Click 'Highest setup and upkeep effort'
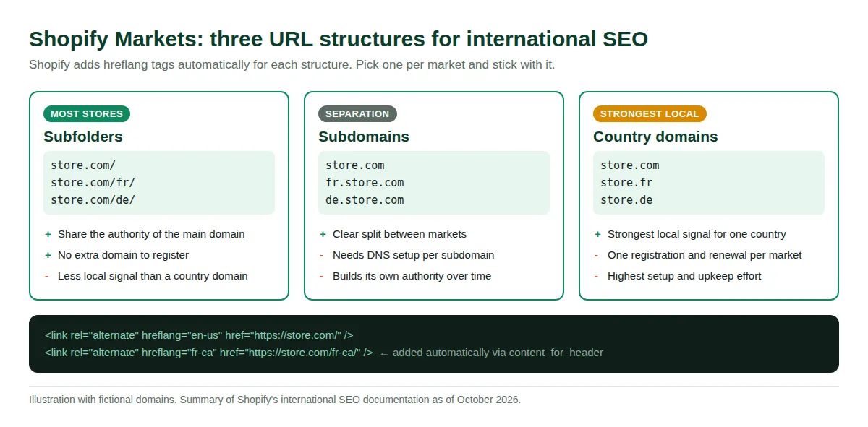Screen dimensions: 868x427 pyautogui.click(x=684, y=276)
